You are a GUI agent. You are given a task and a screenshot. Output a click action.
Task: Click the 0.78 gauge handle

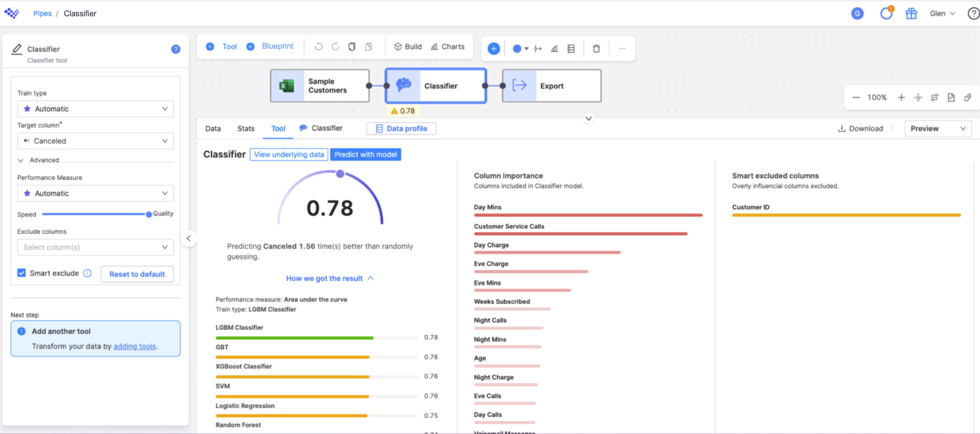click(340, 174)
